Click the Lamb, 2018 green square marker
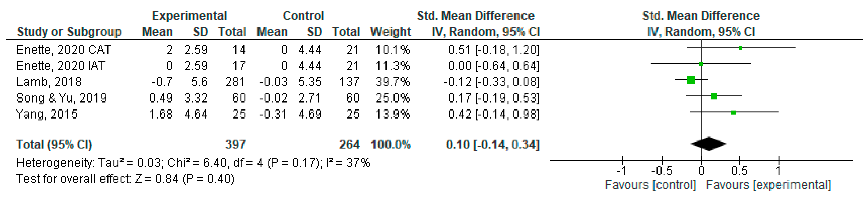Screen dimensions: 868x197 click(x=691, y=80)
